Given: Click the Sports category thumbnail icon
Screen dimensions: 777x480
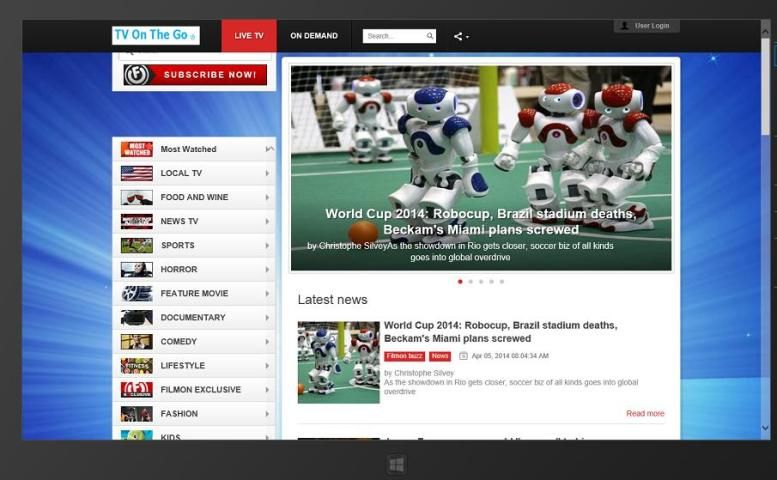Looking at the screenshot, I should pos(137,245).
